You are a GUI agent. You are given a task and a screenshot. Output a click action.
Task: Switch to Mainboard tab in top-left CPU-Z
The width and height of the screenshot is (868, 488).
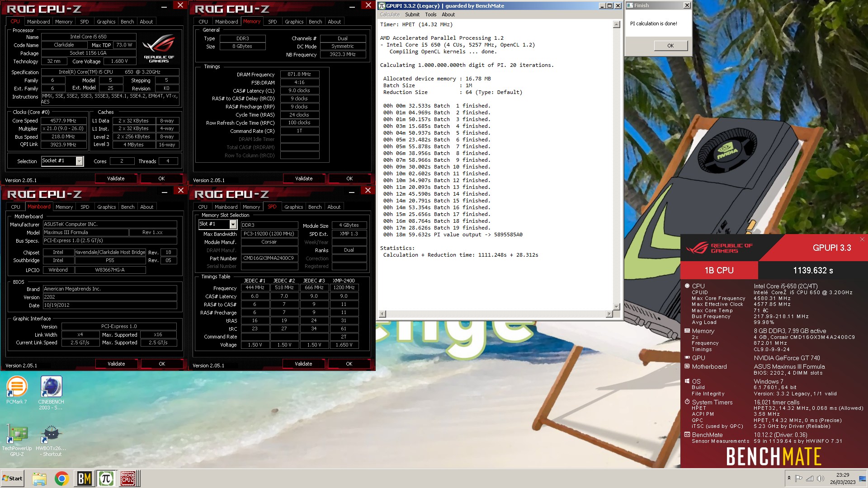pos(38,22)
